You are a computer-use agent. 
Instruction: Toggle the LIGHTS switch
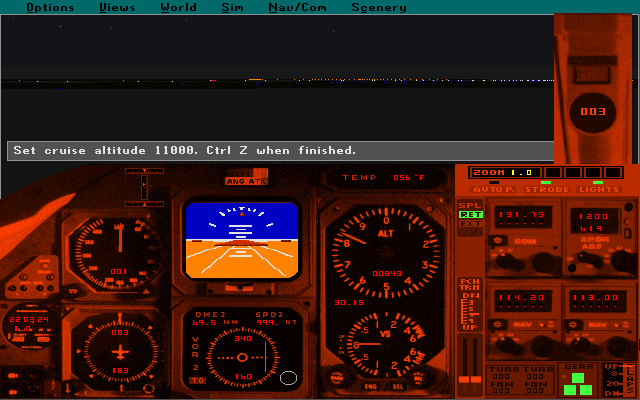tap(598, 187)
